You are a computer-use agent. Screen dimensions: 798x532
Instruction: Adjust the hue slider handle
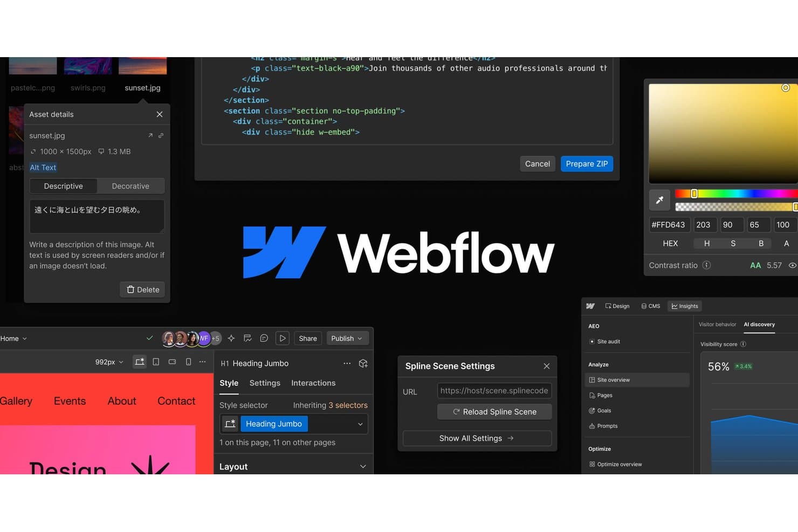point(694,194)
